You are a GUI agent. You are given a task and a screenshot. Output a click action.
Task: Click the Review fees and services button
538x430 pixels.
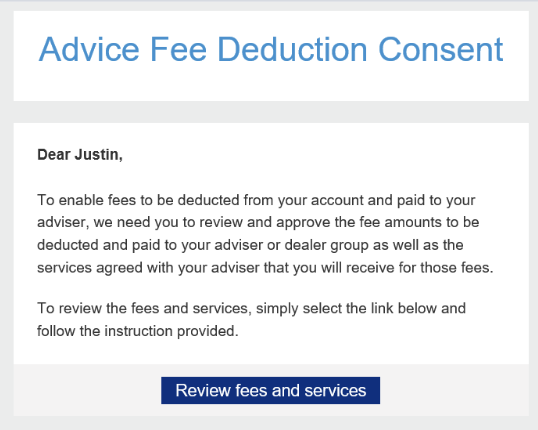270,390
